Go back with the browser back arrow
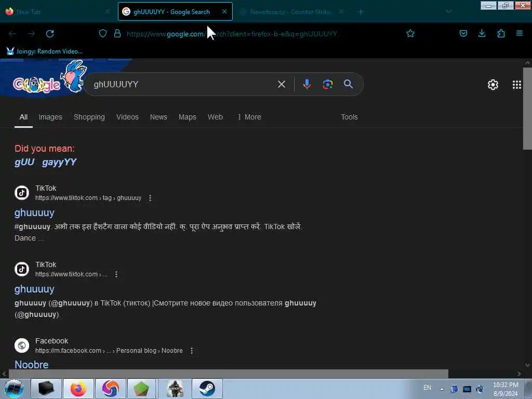 click(12, 34)
